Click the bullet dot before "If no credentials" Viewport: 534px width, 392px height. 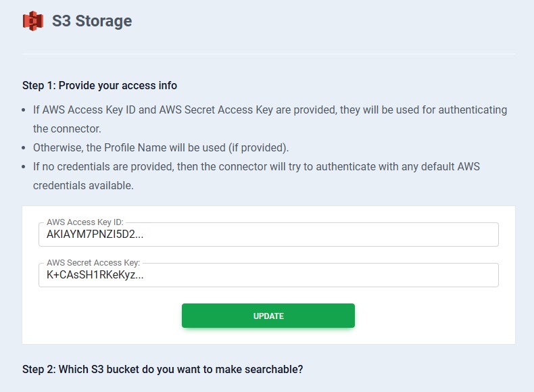click(x=25, y=167)
